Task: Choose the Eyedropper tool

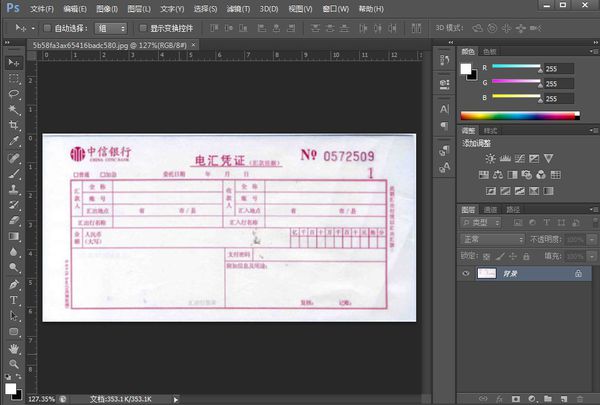Action: 14,141
